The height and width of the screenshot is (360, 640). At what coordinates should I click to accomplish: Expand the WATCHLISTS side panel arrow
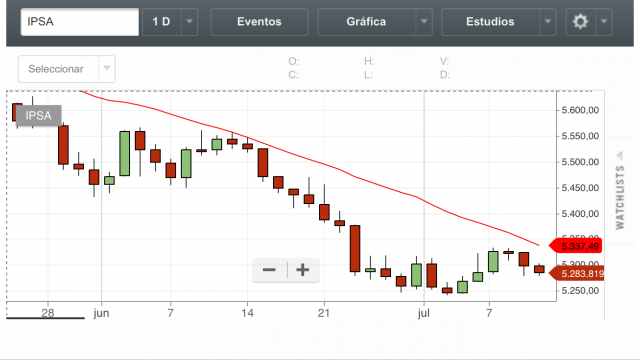pyautogui.click(x=620, y=156)
